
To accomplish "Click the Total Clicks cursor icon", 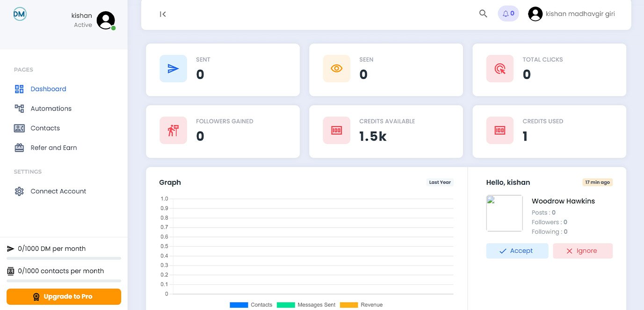I will click(499, 69).
